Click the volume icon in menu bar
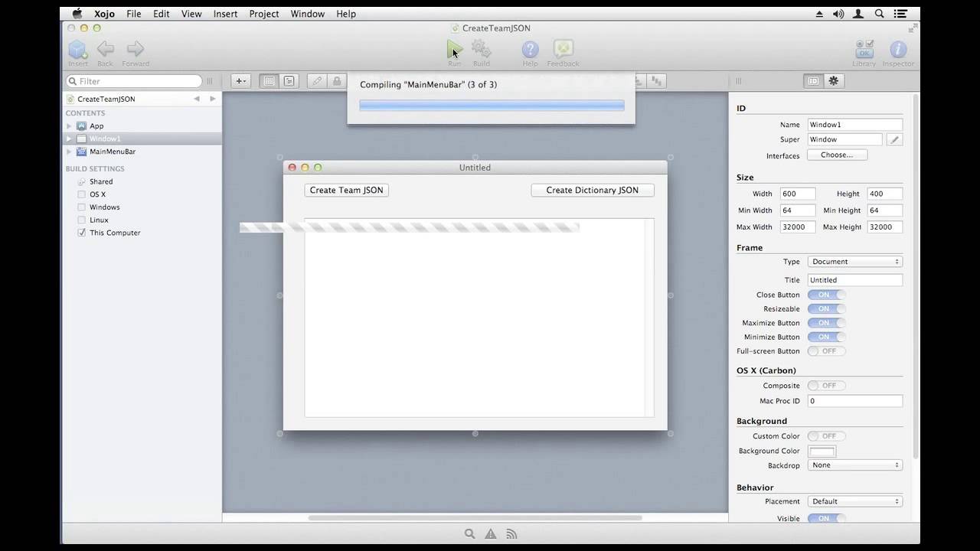 coord(838,14)
